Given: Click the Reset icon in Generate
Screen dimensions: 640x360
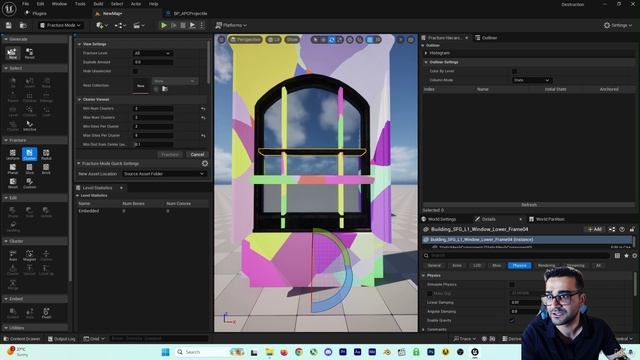Looking at the screenshot, I should point(29,53).
